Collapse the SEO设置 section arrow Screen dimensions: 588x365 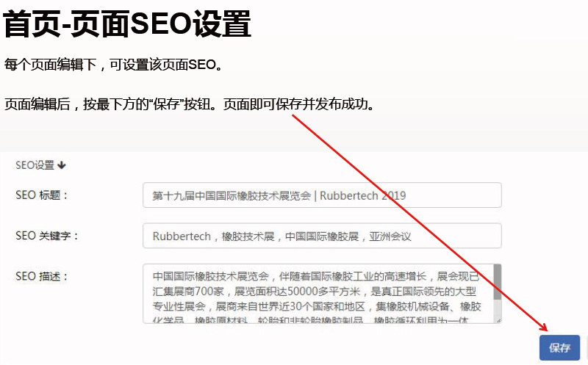[62, 165]
